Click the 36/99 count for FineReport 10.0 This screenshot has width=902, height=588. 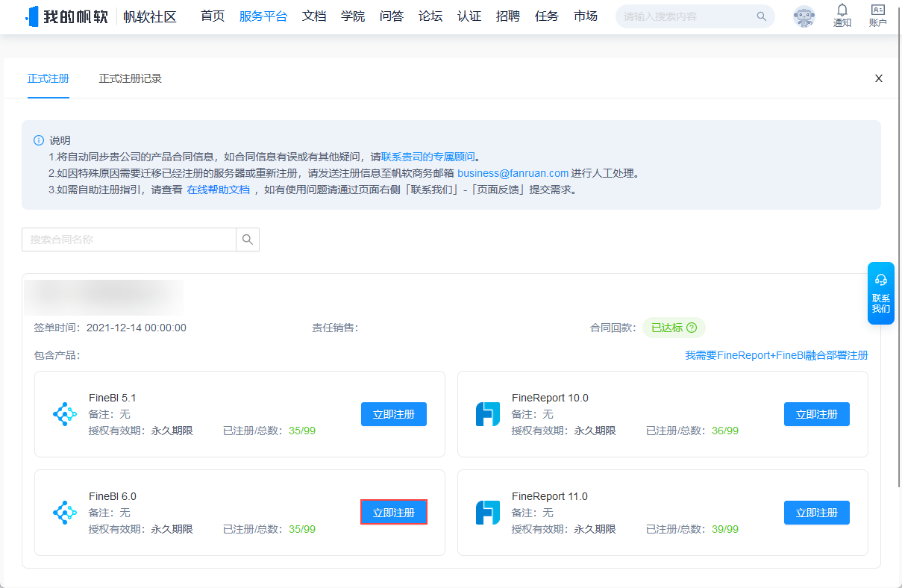pos(724,431)
